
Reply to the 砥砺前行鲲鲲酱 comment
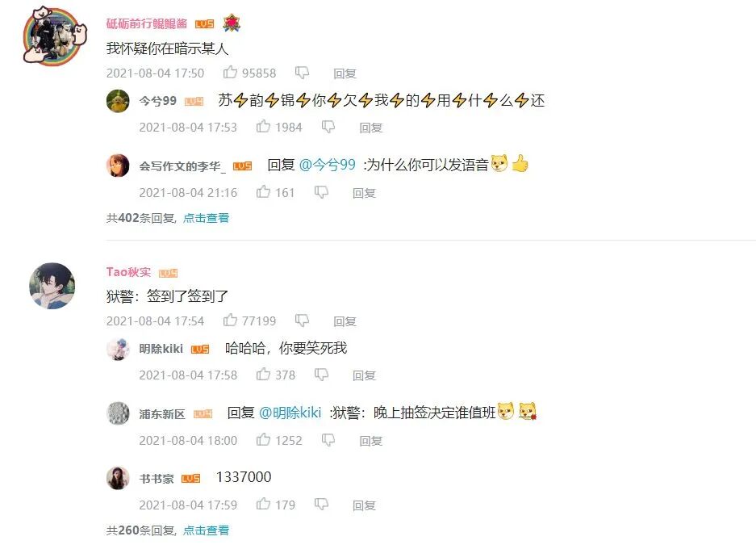[345, 73]
